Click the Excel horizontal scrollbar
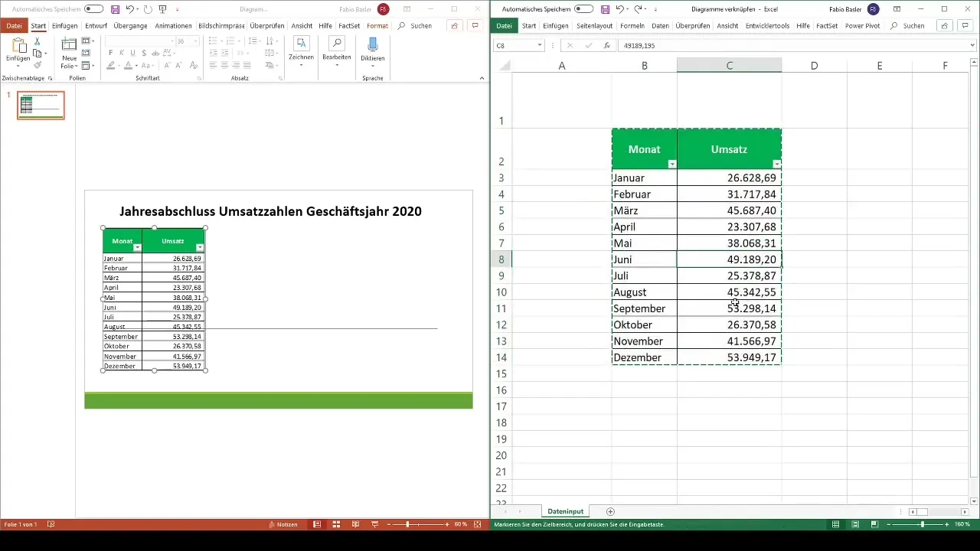 coord(939,511)
